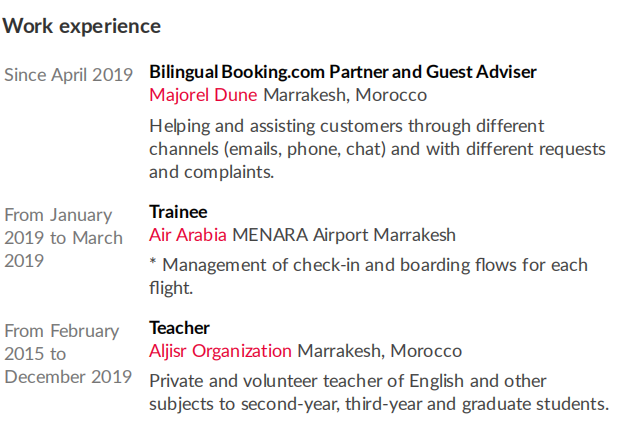
Task: Click the Teacher job title
Action: [179, 328]
